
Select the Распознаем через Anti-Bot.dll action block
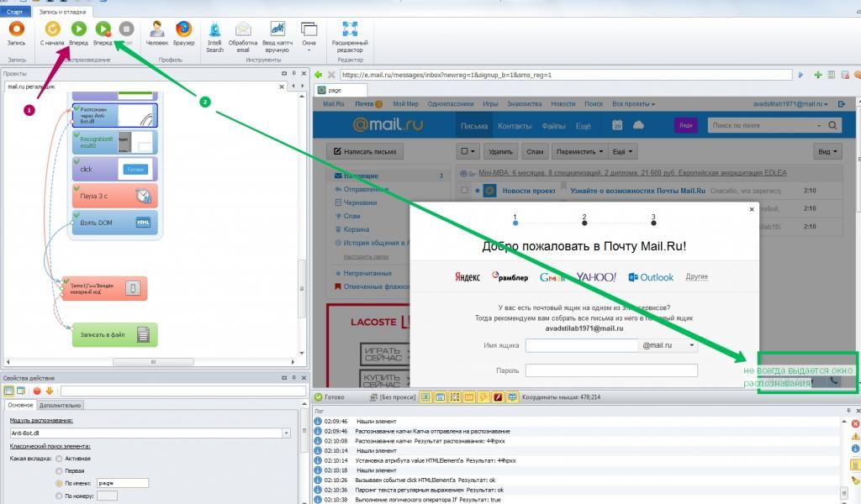[114, 115]
